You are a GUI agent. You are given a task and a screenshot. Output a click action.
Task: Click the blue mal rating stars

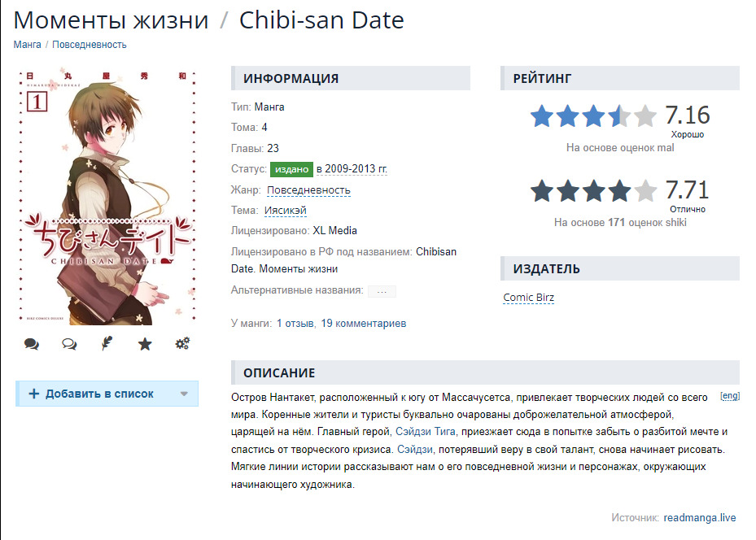pos(593,116)
